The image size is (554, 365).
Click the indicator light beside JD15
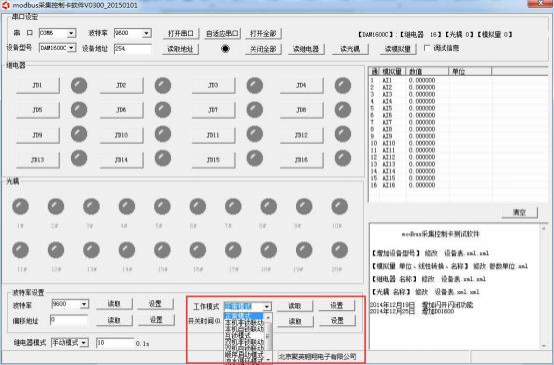tap(254, 158)
